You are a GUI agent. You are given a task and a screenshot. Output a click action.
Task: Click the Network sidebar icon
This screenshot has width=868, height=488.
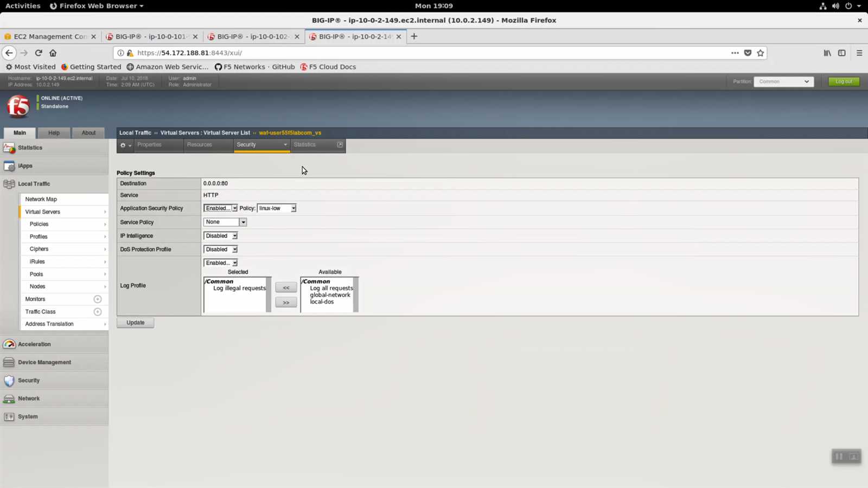9,399
